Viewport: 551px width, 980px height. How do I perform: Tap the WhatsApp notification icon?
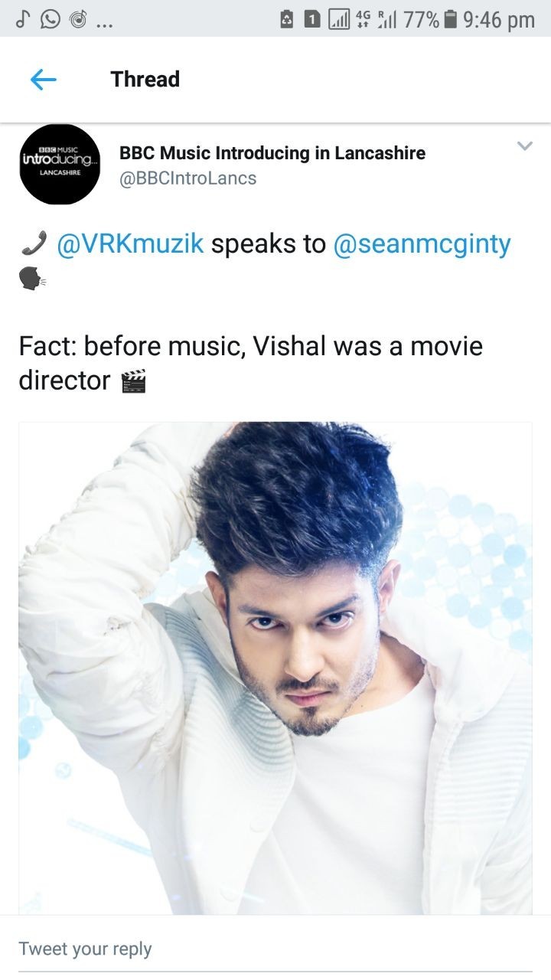pyautogui.click(x=51, y=19)
